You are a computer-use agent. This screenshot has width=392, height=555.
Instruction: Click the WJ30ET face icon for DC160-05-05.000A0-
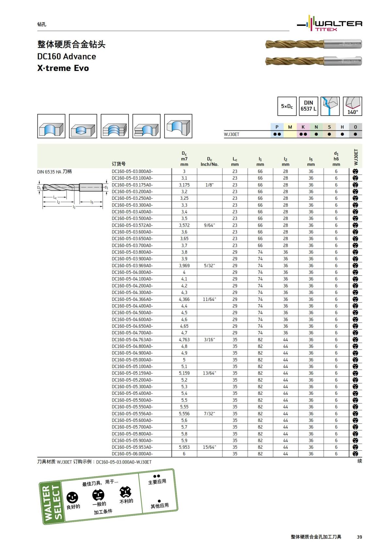[x=355, y=360]
